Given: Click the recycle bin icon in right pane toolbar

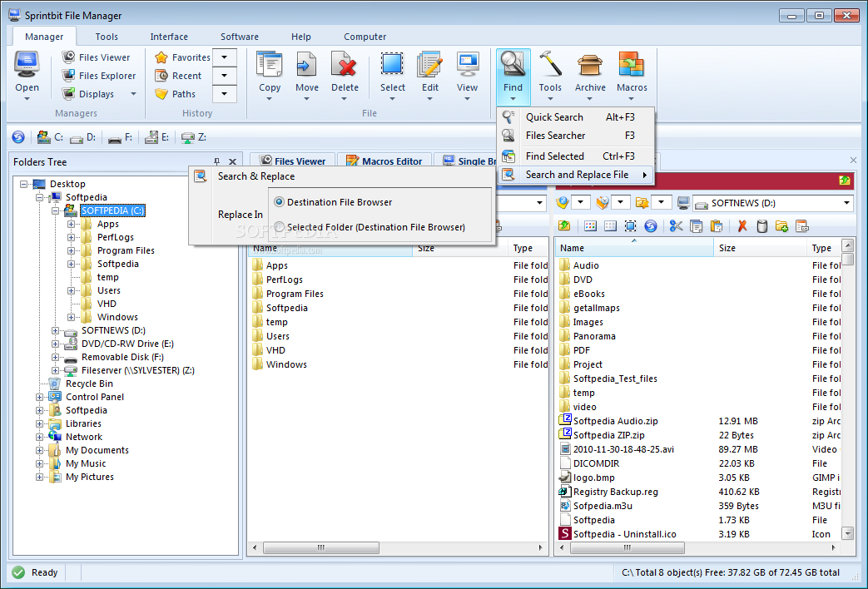Looking at the screenshot, I should [x=762, y=225].
